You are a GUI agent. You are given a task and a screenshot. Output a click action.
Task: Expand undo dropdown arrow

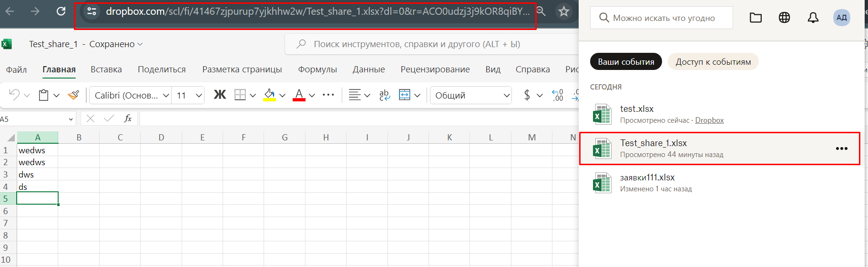pyautogui.click(x=27, y=95)
